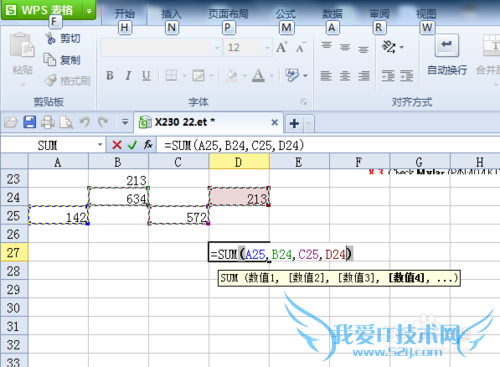Create a new document with plus button

(x=294, y=123)
